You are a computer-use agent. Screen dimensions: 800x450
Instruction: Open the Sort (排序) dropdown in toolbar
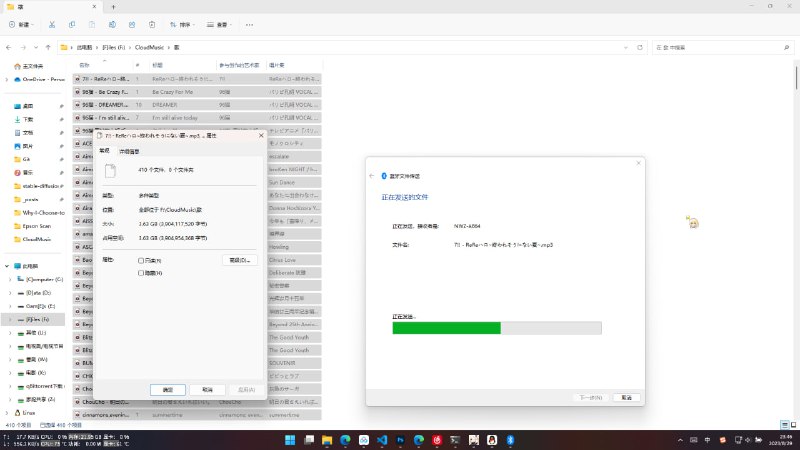pyautogui.click(x=182, y=24)
